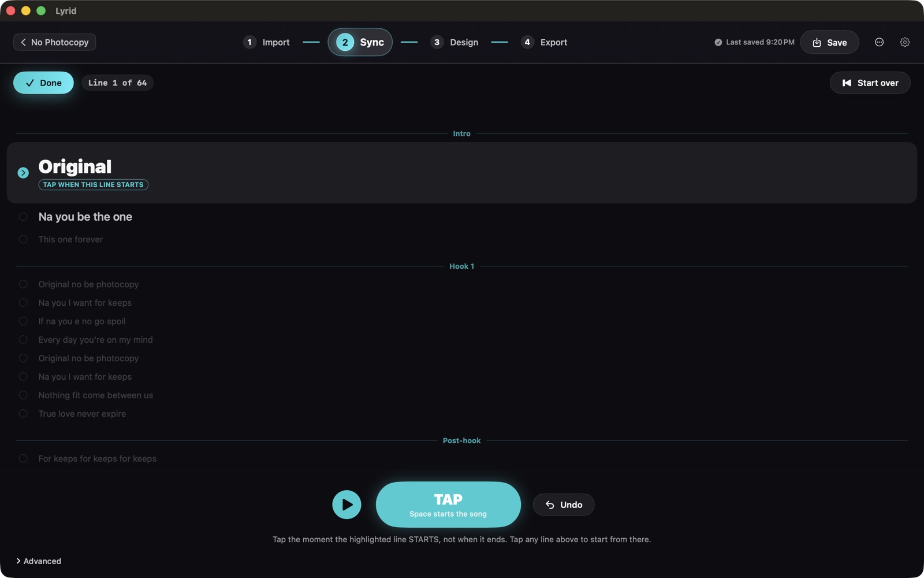Click the line 'Every day you're on my mind'

pos(95,340)
